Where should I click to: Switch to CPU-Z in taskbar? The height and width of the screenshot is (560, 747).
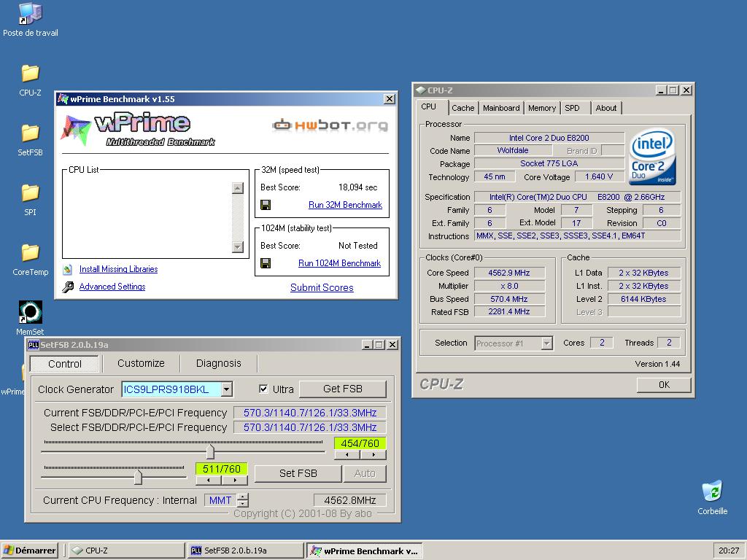coord(126,551)
